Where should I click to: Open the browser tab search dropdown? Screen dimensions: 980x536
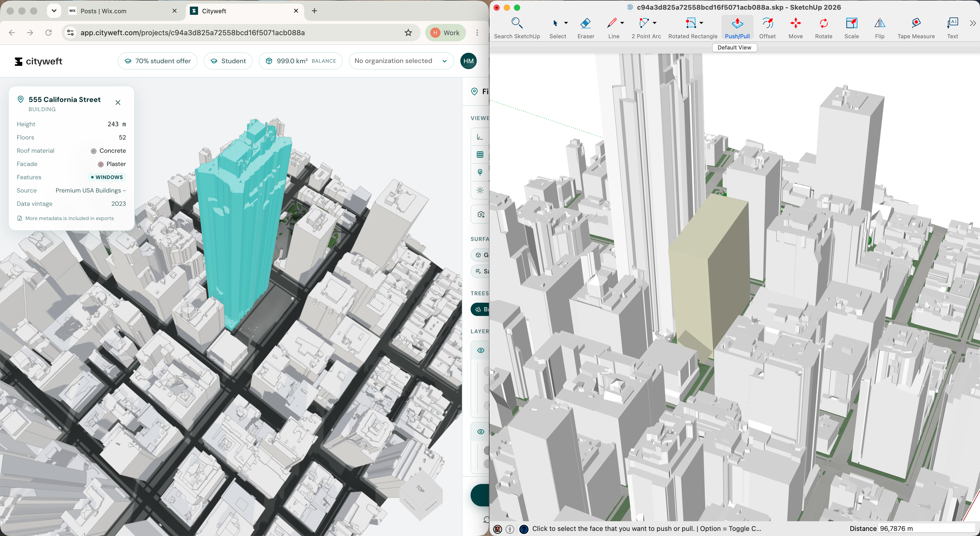click(x=54, y=11)
